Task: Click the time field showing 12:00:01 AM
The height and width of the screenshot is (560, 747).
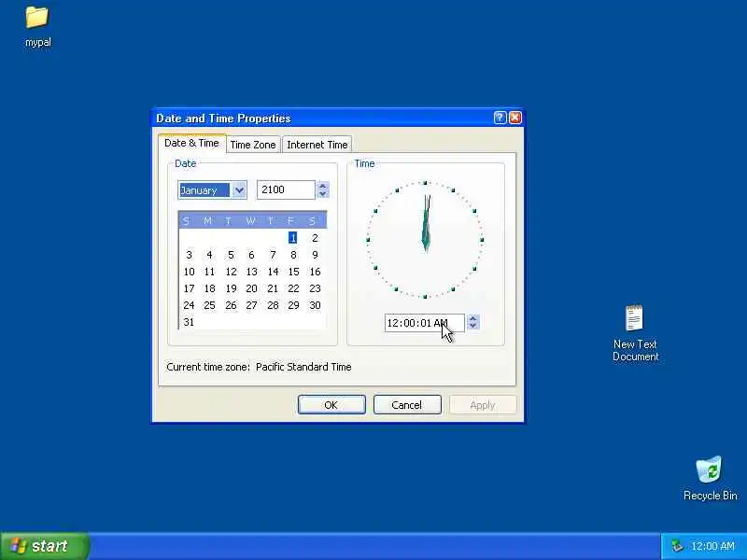Action: pos(424,323)
